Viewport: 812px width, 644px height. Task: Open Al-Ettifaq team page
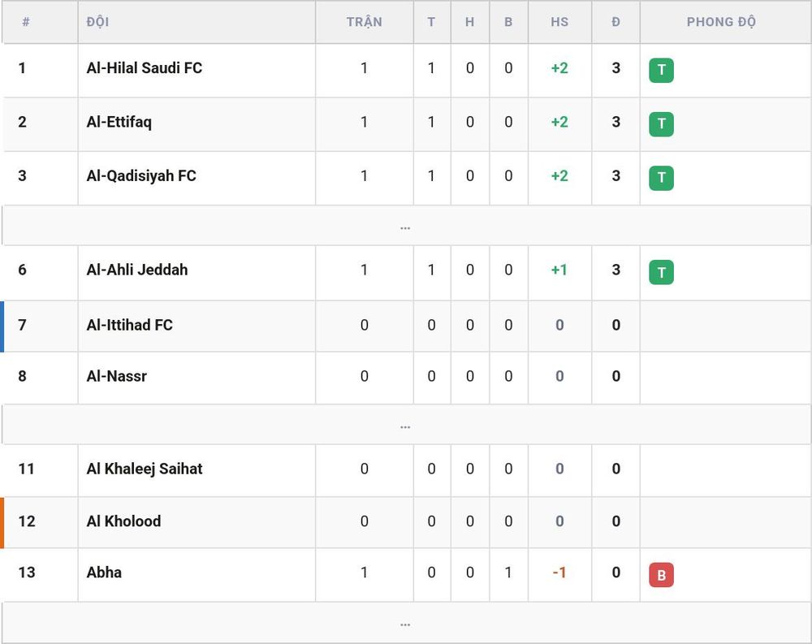[119, 122]
